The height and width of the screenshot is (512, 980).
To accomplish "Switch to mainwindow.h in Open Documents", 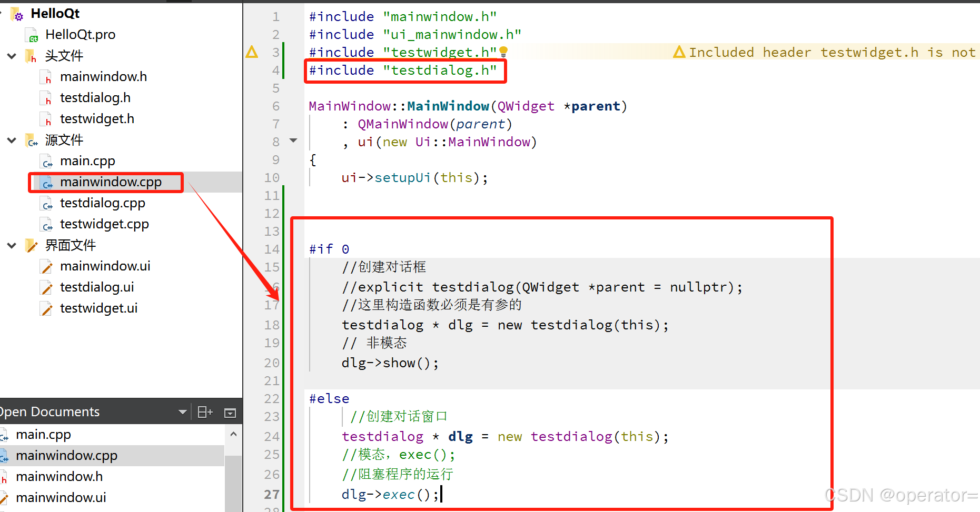I will (x=59, y=477).
